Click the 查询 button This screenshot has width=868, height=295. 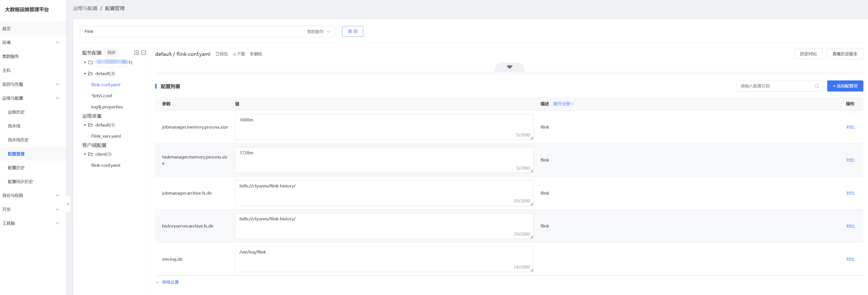352,31
